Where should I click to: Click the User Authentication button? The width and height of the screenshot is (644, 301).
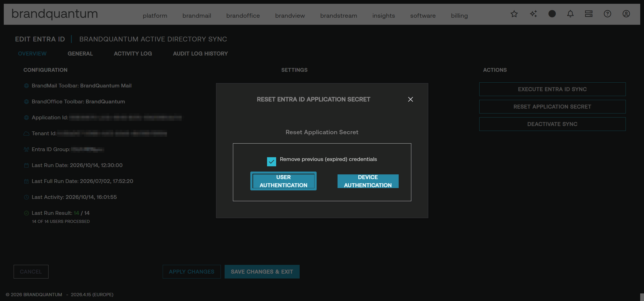pyautogui.click(x=283, y=181)
